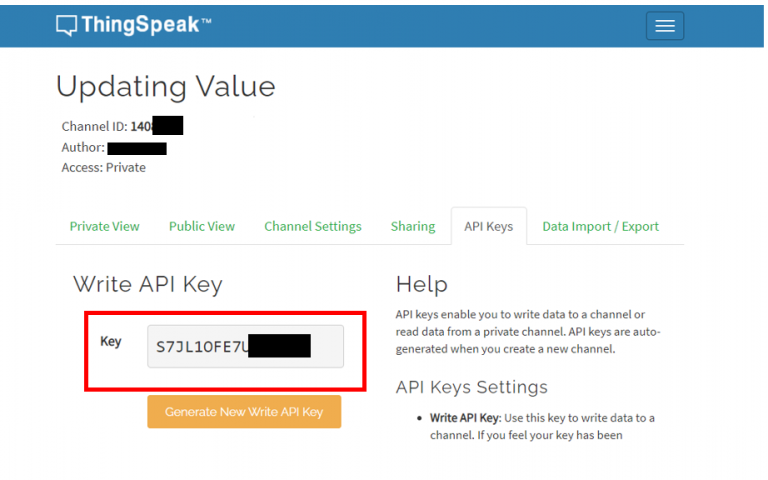The image size is (768, 480).
Task: Click the Author name text
Action: [136, 148]
